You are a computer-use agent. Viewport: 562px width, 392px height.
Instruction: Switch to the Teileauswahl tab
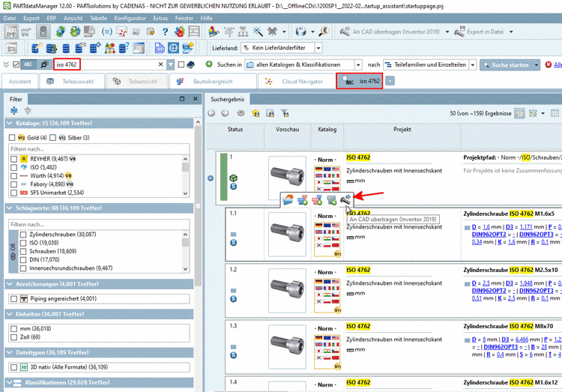(72, 82)
